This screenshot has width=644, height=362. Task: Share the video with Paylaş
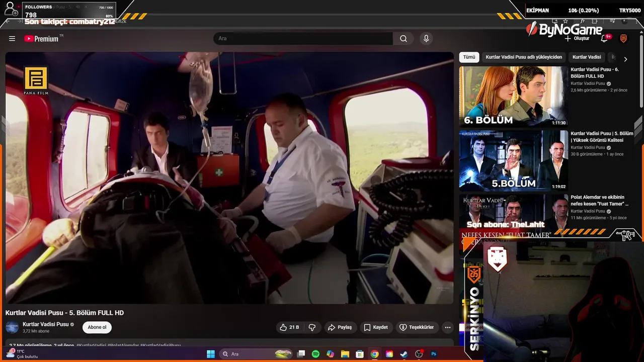click(x=340, y=327)
